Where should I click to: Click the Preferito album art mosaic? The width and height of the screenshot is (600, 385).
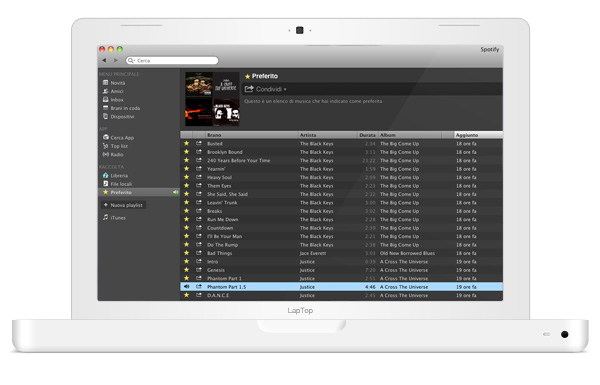tap(212, 99)
